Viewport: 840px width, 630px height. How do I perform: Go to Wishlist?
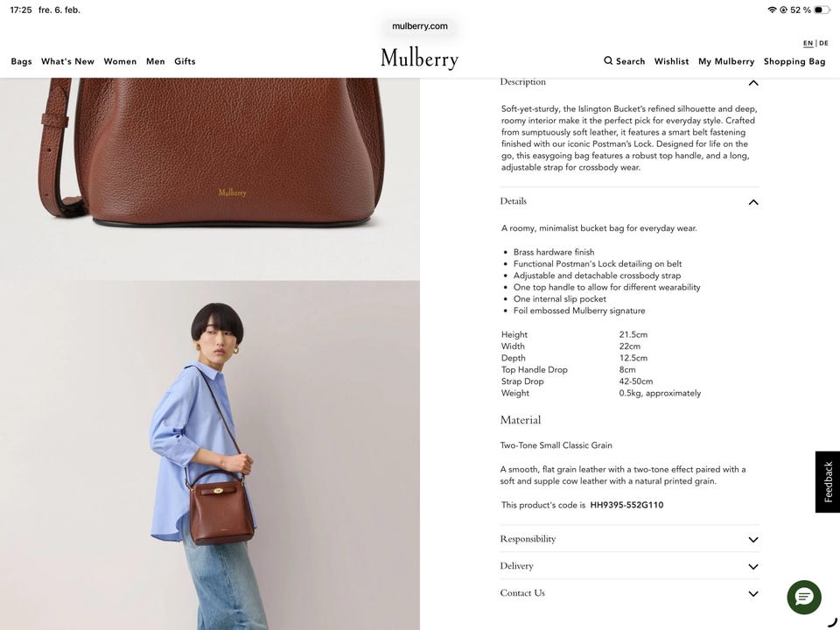tap(671, 61)
